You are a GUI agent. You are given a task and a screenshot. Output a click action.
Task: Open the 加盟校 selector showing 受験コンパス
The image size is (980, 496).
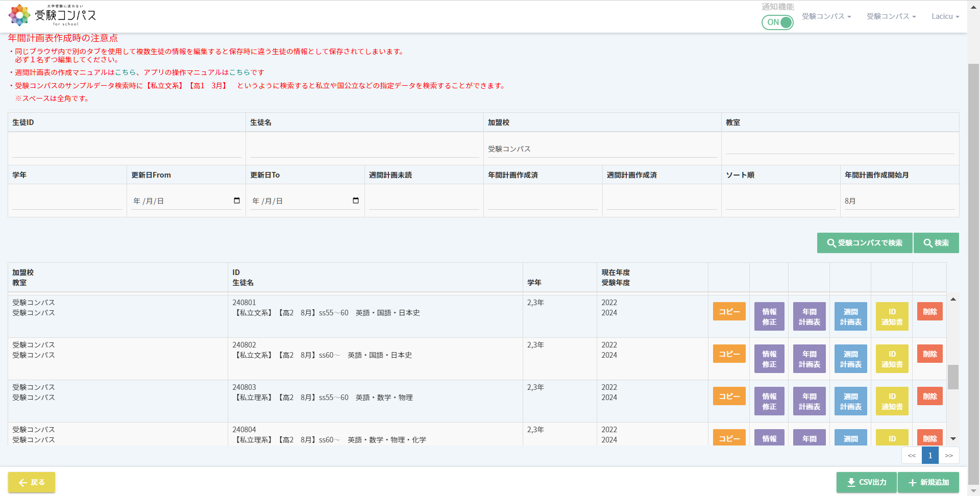click(602, 148)
